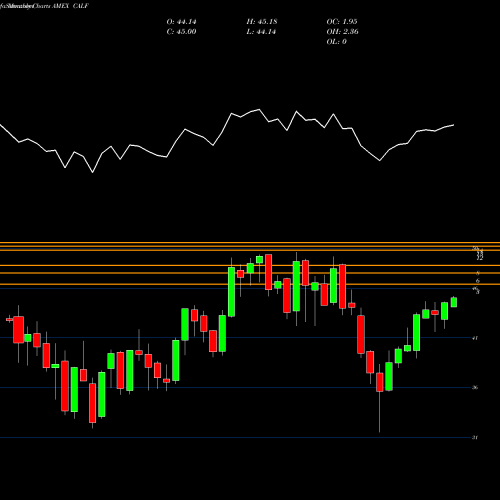The width and height of the screenshot is (500, 500).
Task: Click the 'OL: 0' value
Action: pyautogui.click(x=336, y=42)
